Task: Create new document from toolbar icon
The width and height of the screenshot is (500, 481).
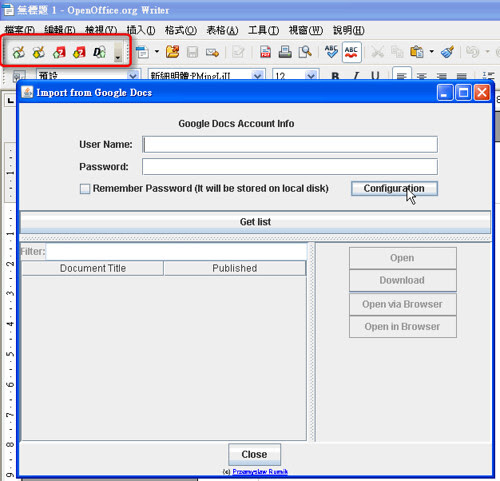Action: coord(143,52)
